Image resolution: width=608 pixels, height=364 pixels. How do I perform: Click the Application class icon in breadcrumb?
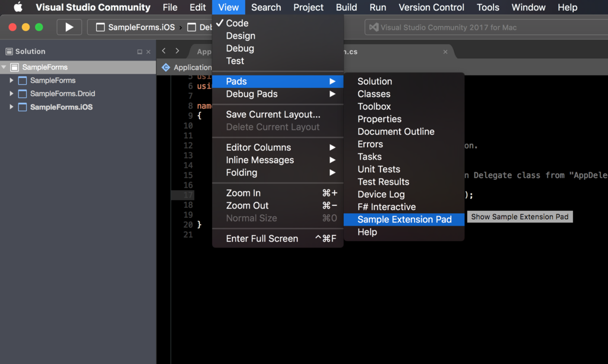(x=166, y=67)
